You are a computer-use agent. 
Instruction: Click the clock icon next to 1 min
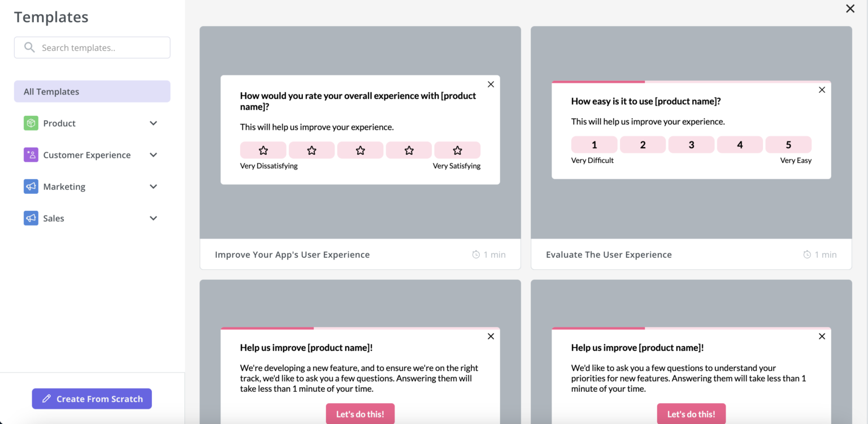475,254
